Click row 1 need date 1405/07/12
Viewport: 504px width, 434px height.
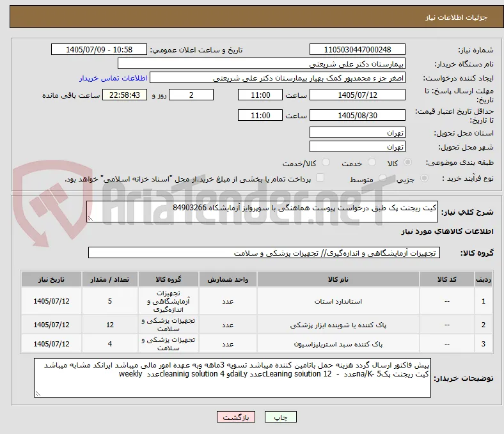pyautogui.click(x=51, y=301)
